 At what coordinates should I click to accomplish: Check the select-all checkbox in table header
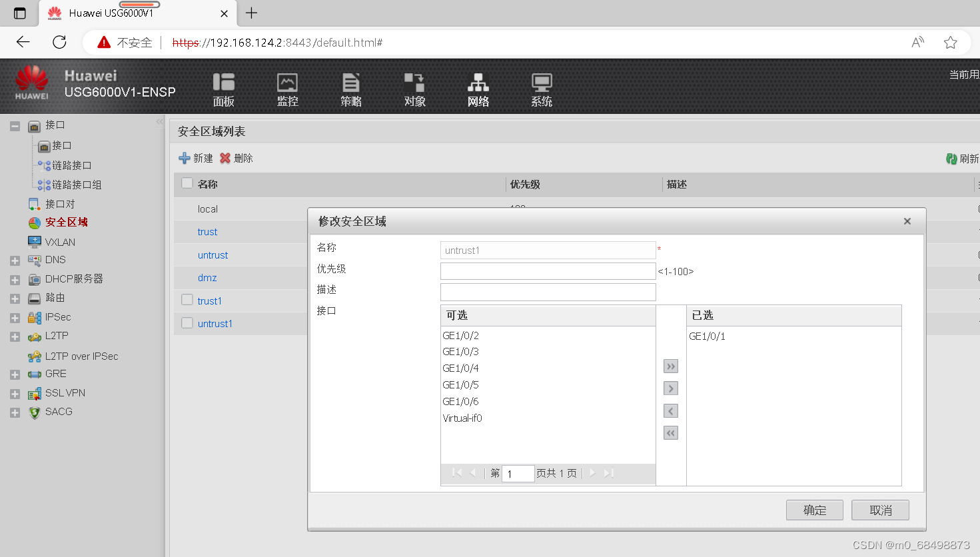[187, 183]
